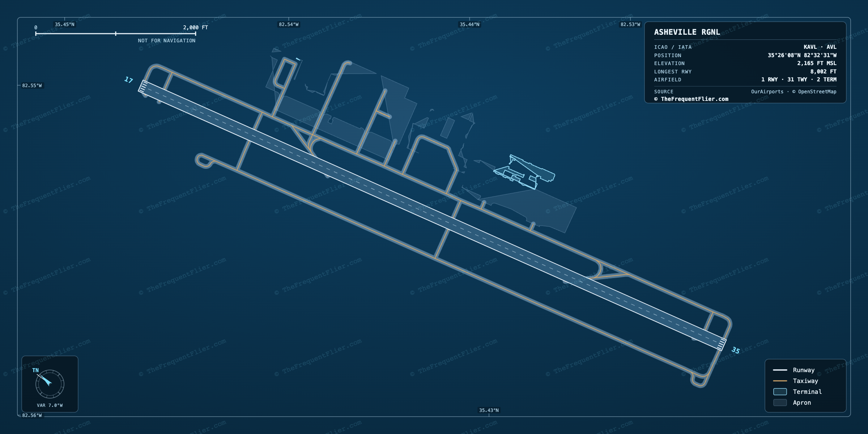This screenshot has height=434, width=868.
Task: Click the NOT FOR NAVIGATION notice
Action: [x=166, y=41]
